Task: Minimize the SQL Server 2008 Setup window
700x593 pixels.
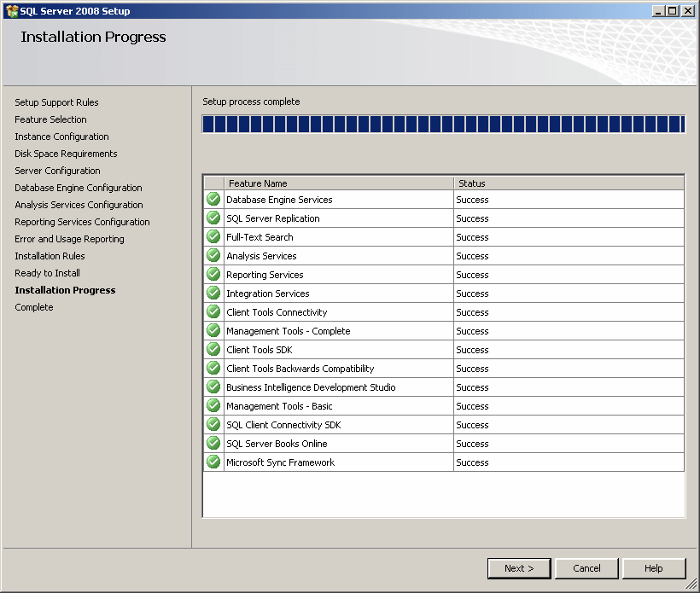Action: [x=658, y=11]
